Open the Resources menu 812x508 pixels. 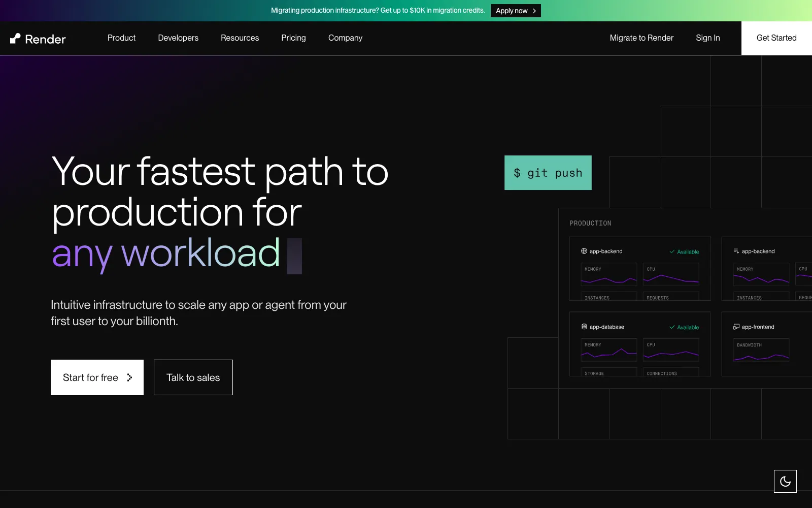[x=240, y=38]
